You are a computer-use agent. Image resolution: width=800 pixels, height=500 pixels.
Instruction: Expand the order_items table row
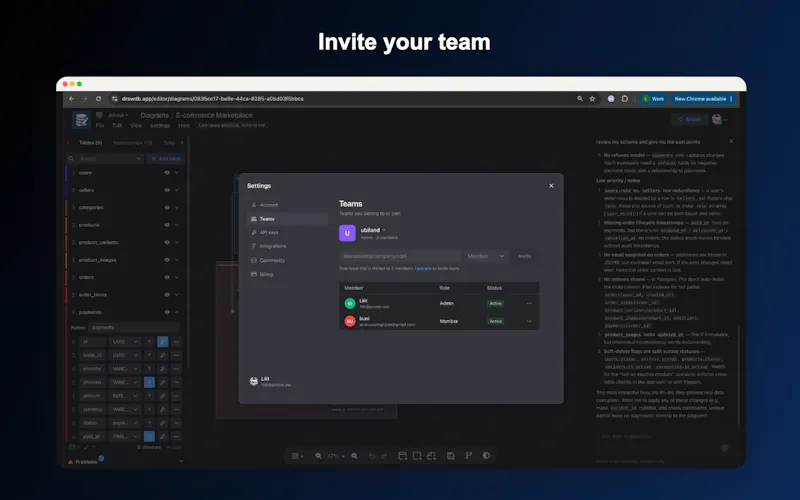point(177,294)
